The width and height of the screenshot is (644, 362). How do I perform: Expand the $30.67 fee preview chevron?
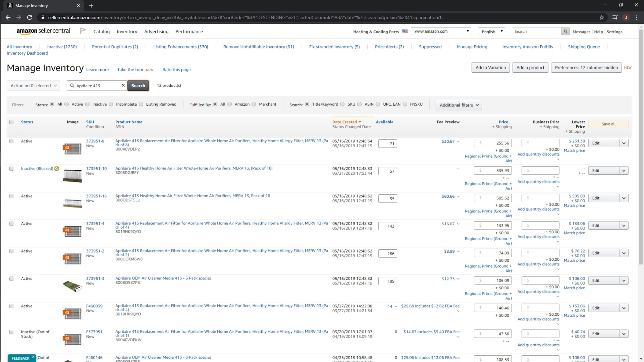(x=458, y=141)
